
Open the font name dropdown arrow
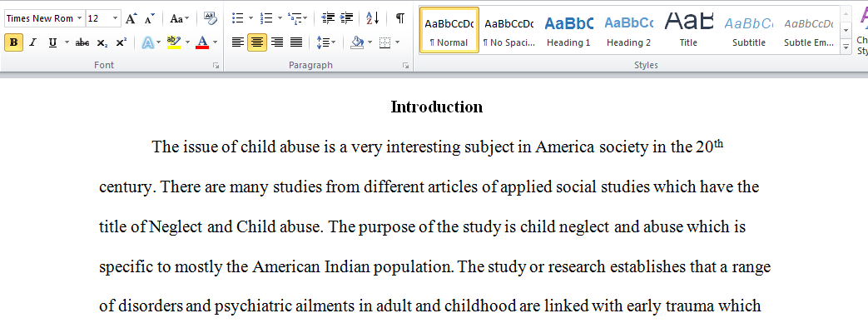pos(80,19)
